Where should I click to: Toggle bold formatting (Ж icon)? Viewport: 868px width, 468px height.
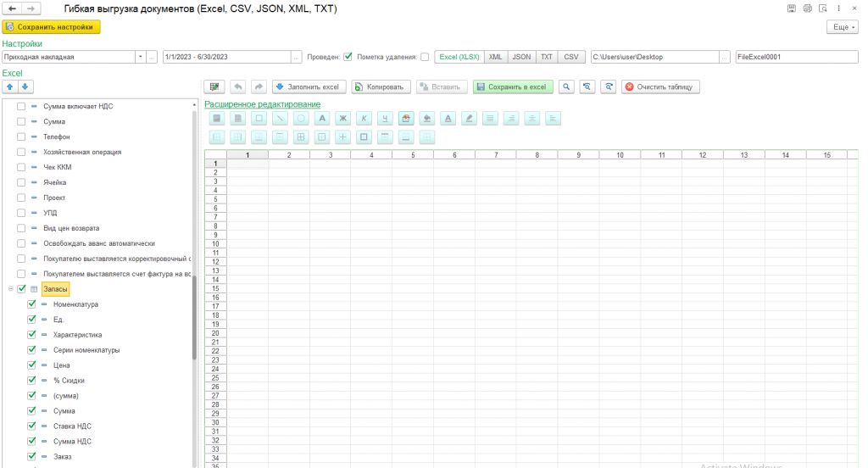342,119
